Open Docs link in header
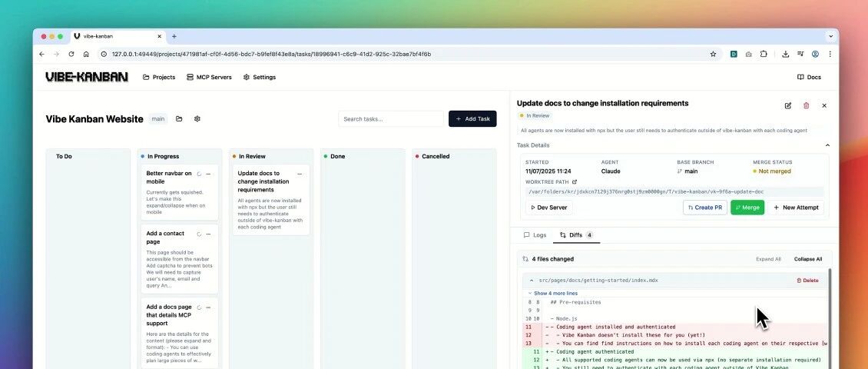 pyautogui.click(x=809, y=77)
